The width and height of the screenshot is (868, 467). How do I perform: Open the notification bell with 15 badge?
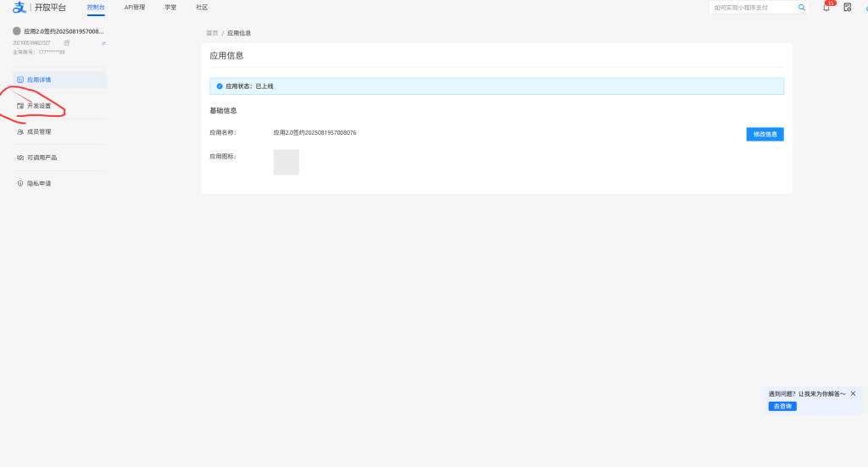pos(826,8)
